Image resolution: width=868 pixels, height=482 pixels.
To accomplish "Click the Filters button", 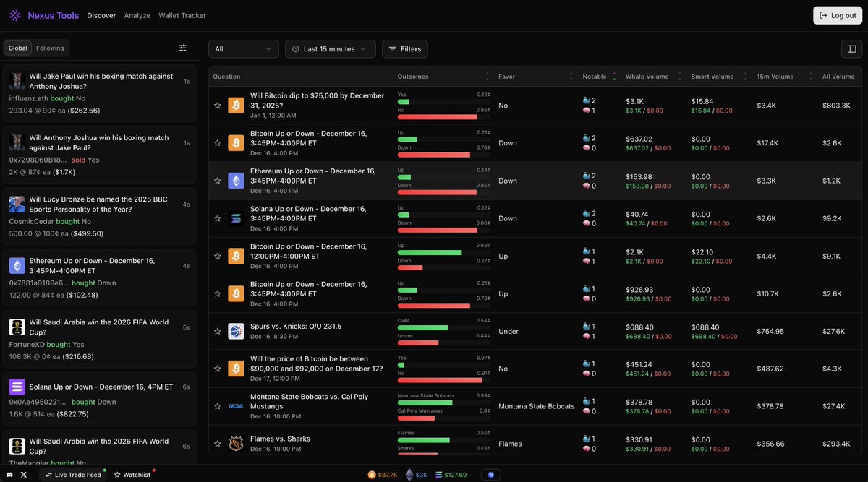I will (405, 49).
